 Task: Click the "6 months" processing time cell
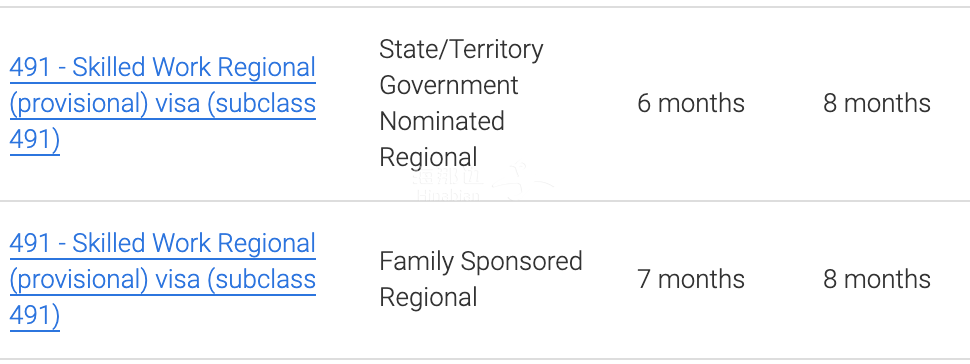pyautogui.click(x=691, y=103)
